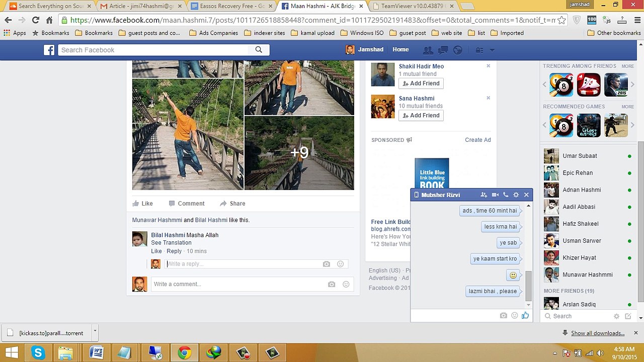Click Share under the post
This screenshot has width=644, height=362.
click(x=232, y=204)
